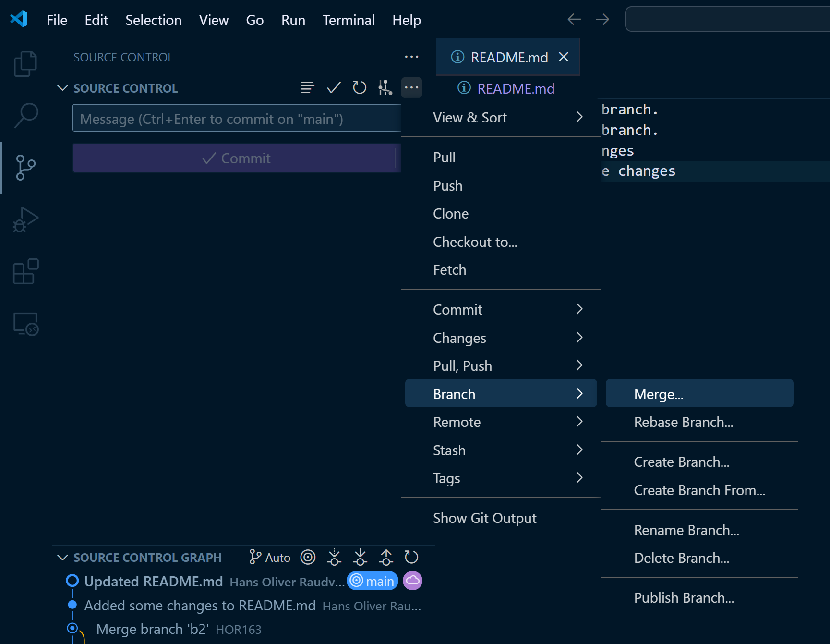Viewport: 830px width, 644px height.
Task: Open Remote Explorer icon
Action: (x=25, y=324)
